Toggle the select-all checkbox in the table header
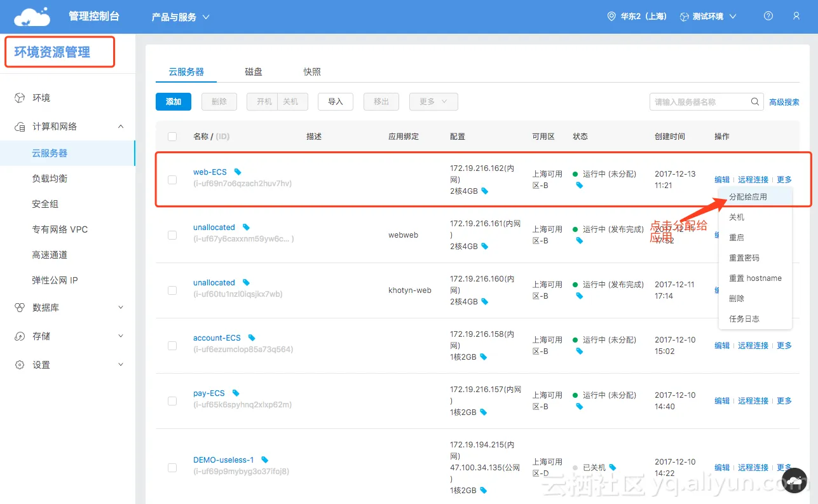 [x=172, y=137]
